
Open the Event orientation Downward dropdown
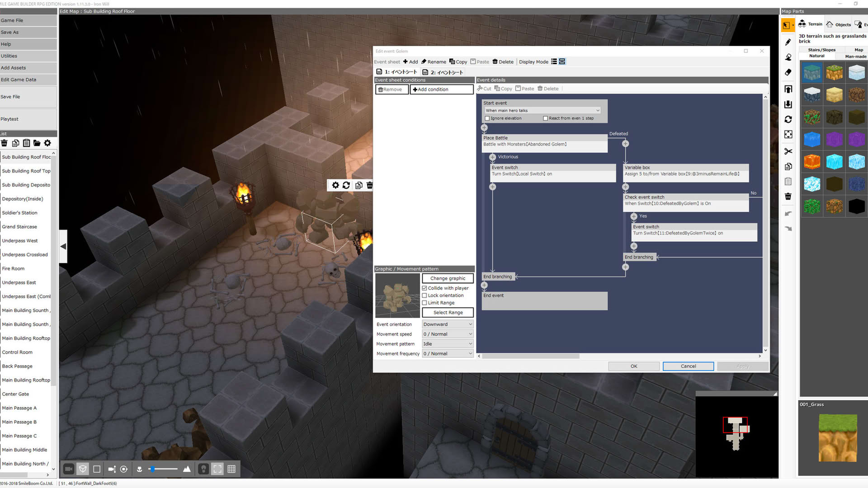(x=448, y=324)
